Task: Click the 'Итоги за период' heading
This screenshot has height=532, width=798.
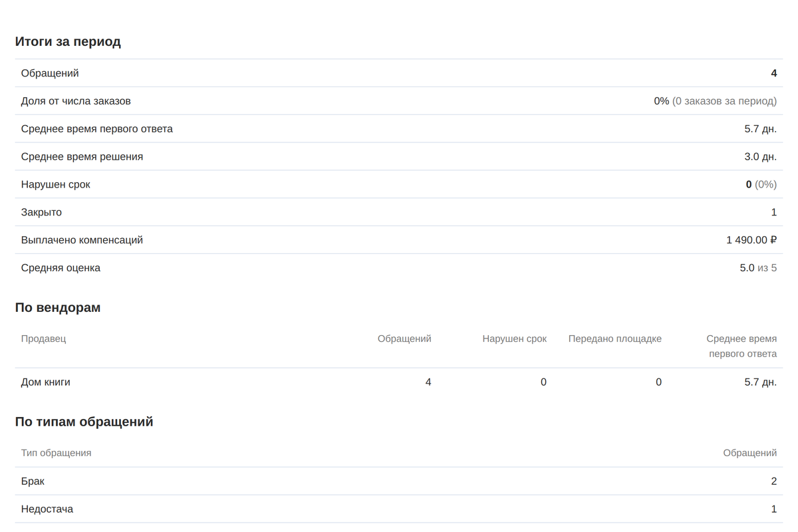Action: click(68, 42)
